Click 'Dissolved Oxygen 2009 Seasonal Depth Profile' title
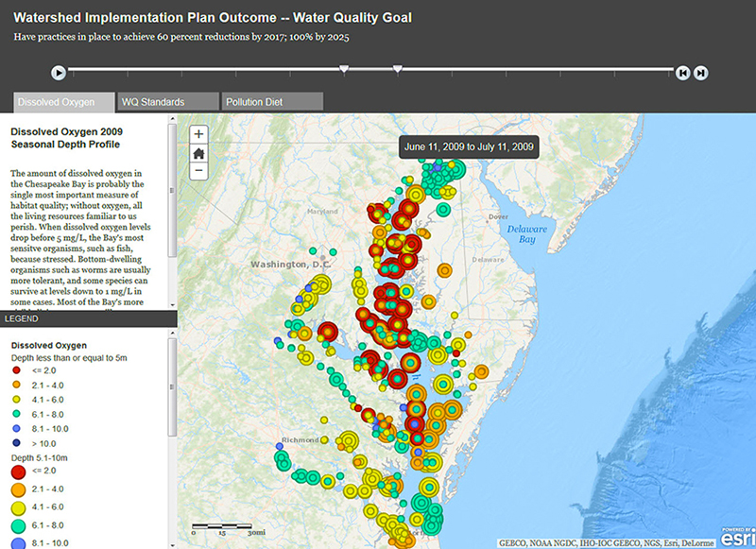This screenshot has height=549, width=756. pyautogui.click(x=66, y=138)
